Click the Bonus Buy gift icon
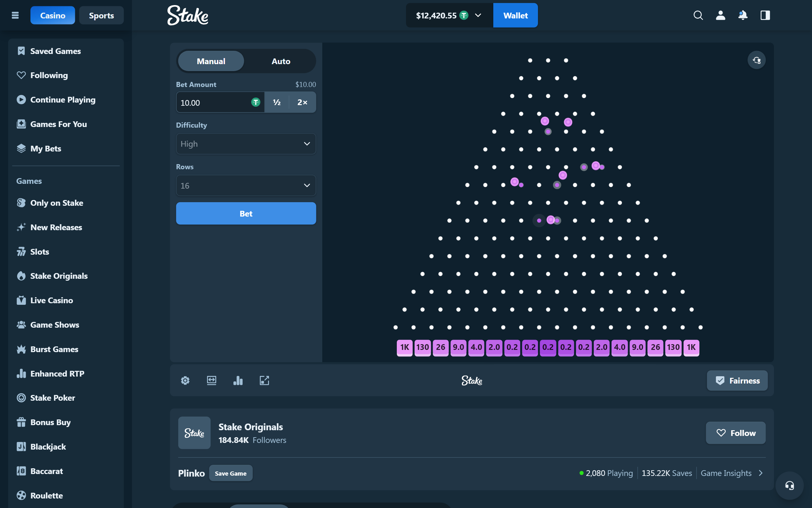 pyautogui.click(x=21, y=422)
